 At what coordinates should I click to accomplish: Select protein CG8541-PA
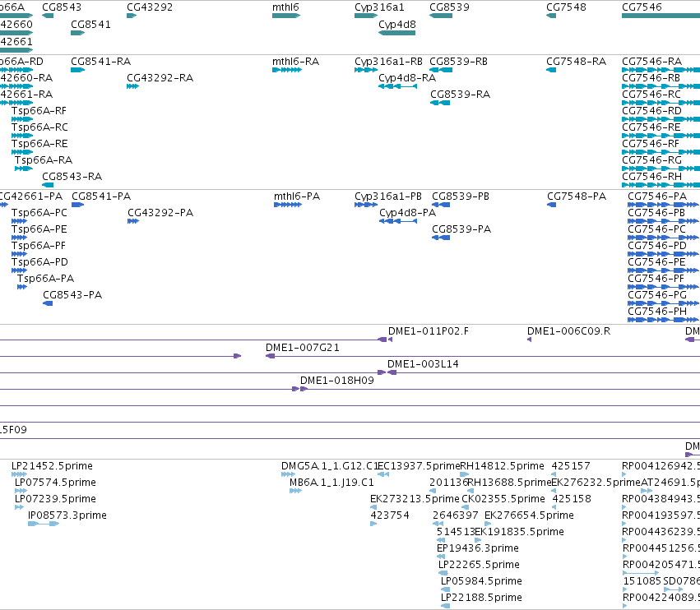[101, 196]
